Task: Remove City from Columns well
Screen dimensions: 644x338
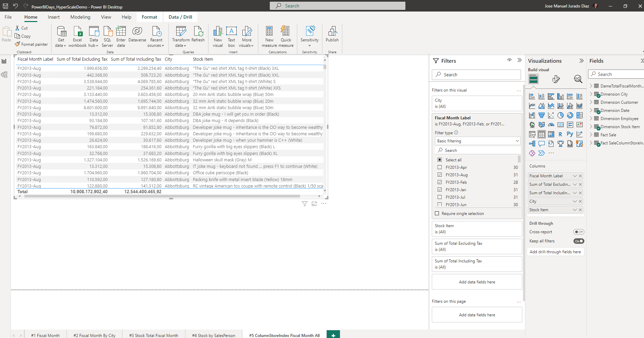Action: [x=580, y=201]
